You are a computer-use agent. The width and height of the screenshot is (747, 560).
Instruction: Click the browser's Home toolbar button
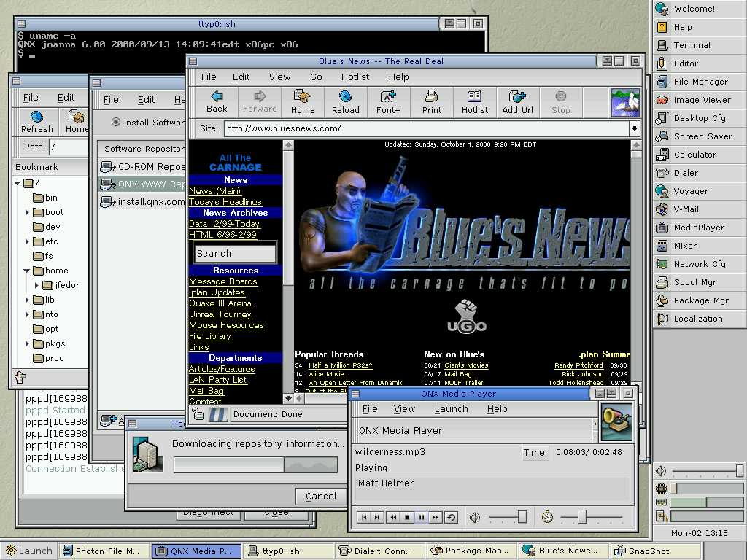click(x=303, y=102)
